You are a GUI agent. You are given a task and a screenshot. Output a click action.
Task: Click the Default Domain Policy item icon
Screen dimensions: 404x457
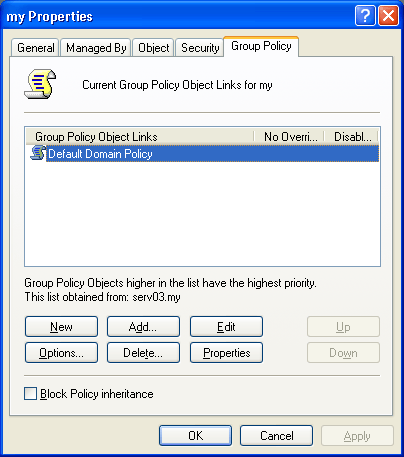point(38,153)
